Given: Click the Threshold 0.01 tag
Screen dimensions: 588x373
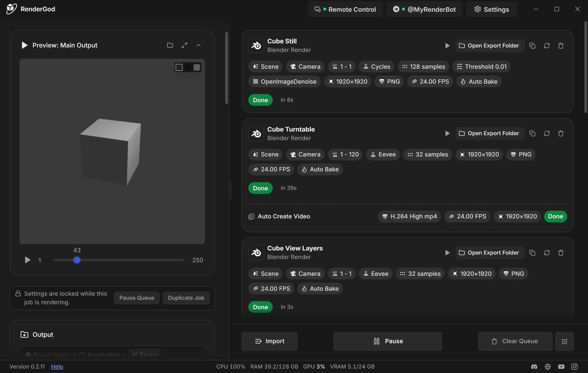Looking at the screenshot, I should pyautogui.click(x=481, y=67).
